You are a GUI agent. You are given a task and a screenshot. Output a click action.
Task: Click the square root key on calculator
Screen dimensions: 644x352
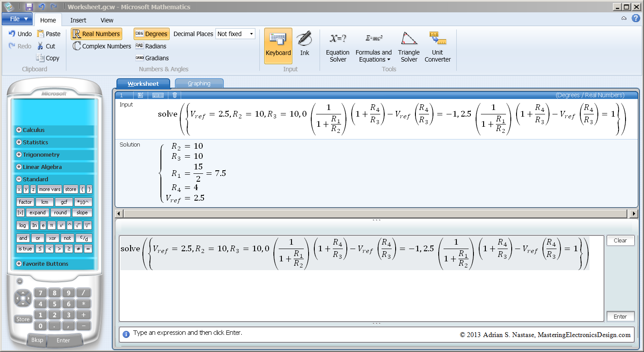[x=78, y=225]
